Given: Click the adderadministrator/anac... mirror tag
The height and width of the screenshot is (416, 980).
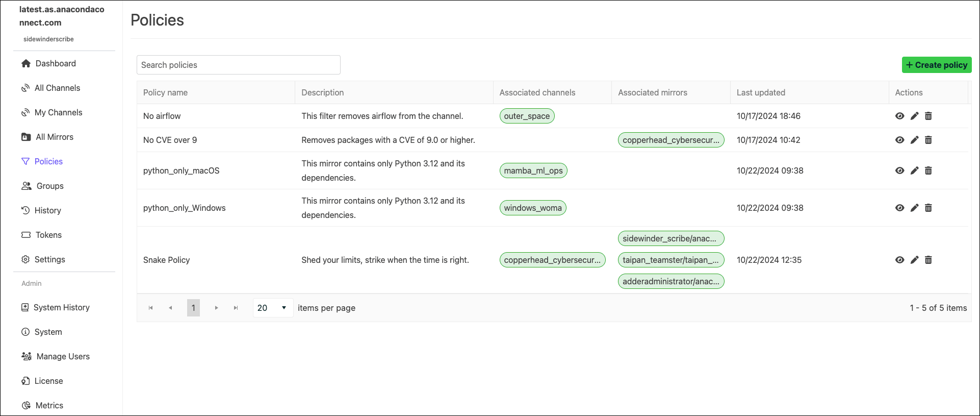Looking at the screenshot, I should tap(671, 281).
